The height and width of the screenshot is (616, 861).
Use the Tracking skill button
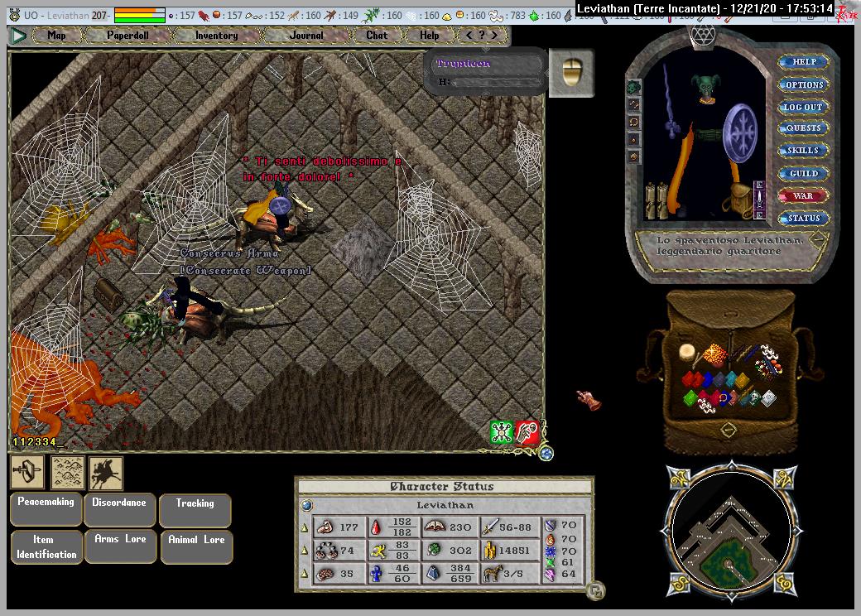pyautogui.click(x=195, y=511)
